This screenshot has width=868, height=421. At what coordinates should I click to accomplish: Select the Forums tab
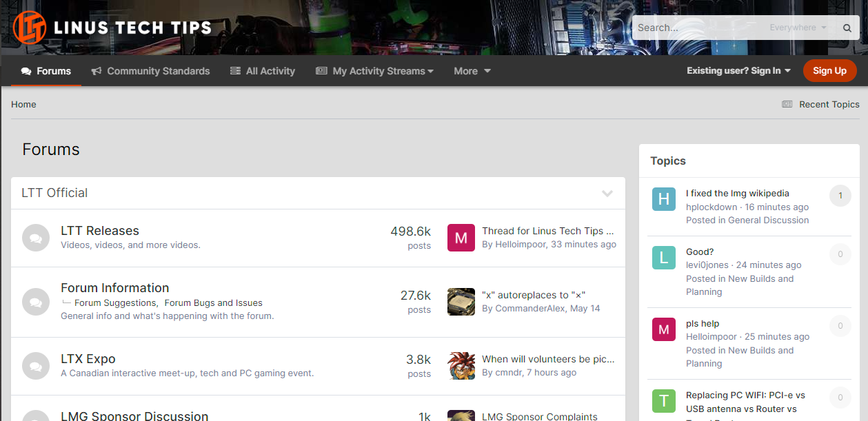click(x=46, y=71)
